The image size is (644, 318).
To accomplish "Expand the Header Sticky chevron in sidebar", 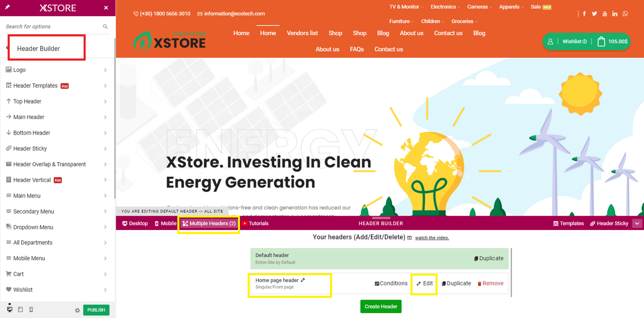I will pos(105,149).
